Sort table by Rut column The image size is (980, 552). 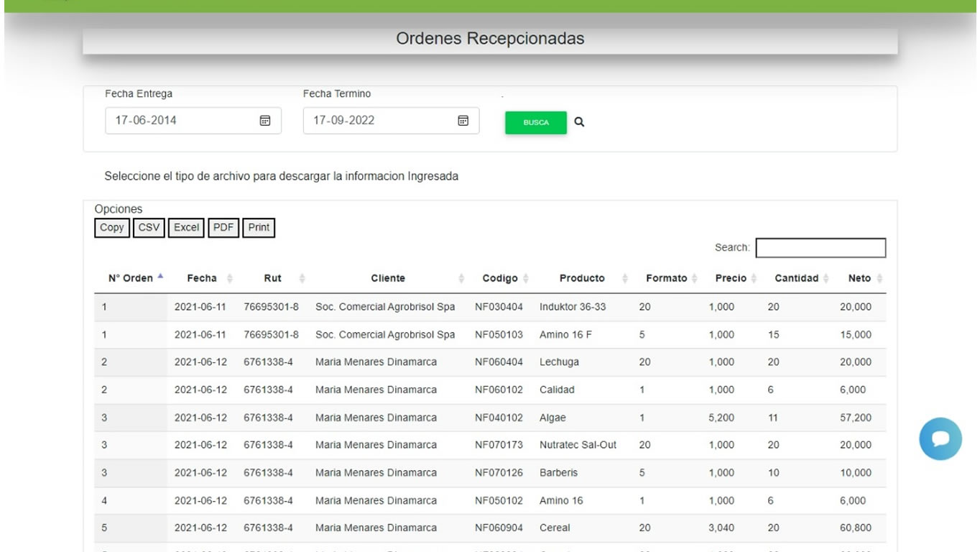coord(273,278)
